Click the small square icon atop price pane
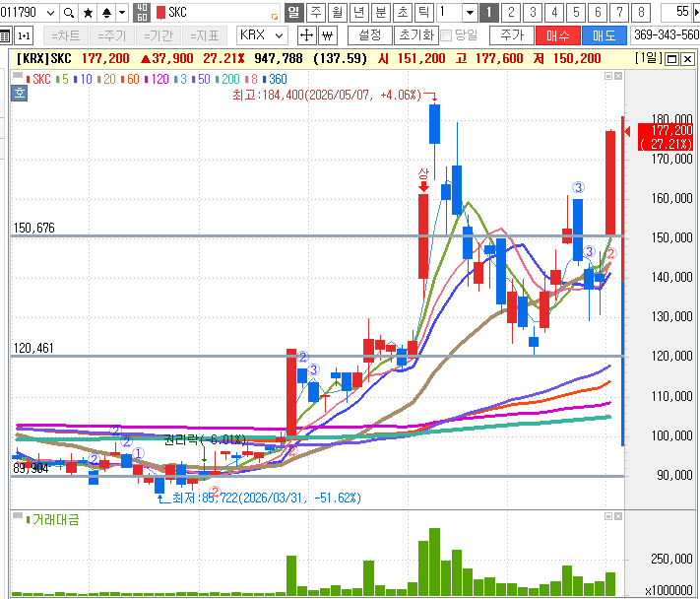 click(x=608, y=76)
